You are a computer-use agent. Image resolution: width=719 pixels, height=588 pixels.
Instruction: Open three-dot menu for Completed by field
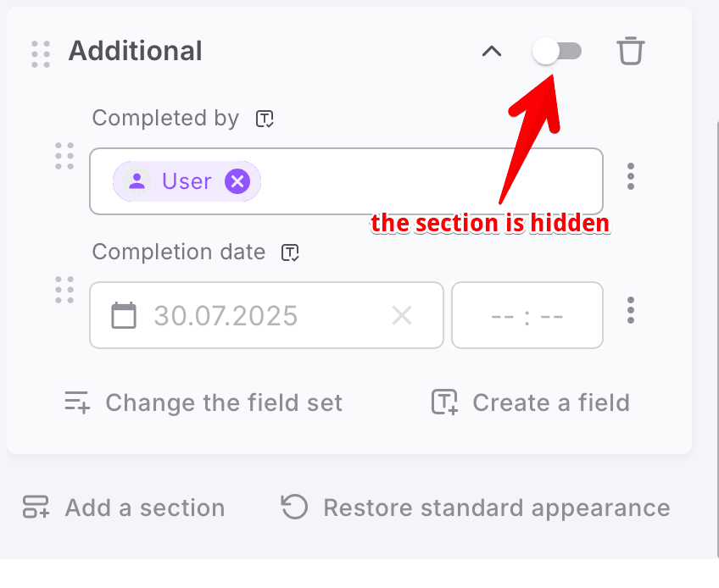tap(630, 176)
